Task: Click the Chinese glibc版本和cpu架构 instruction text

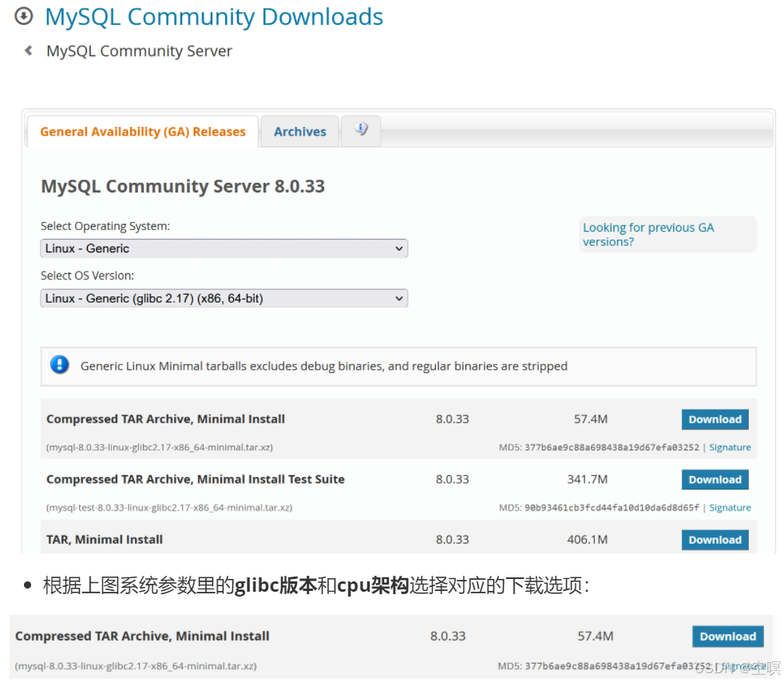Action: tap(316, 585)
